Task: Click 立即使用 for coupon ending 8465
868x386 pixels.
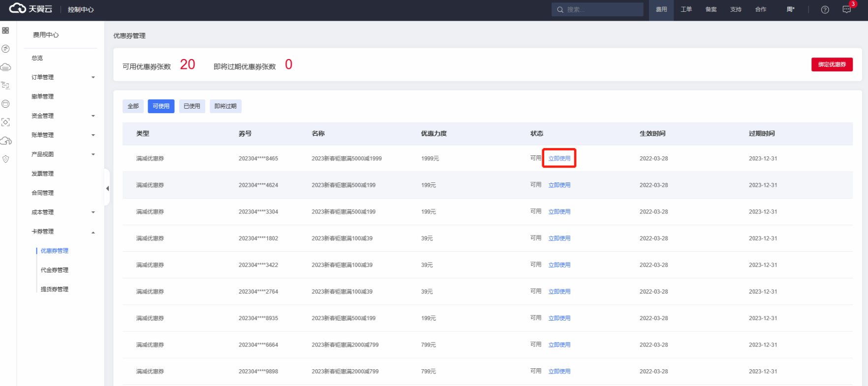Action: (x=559, y=158)
